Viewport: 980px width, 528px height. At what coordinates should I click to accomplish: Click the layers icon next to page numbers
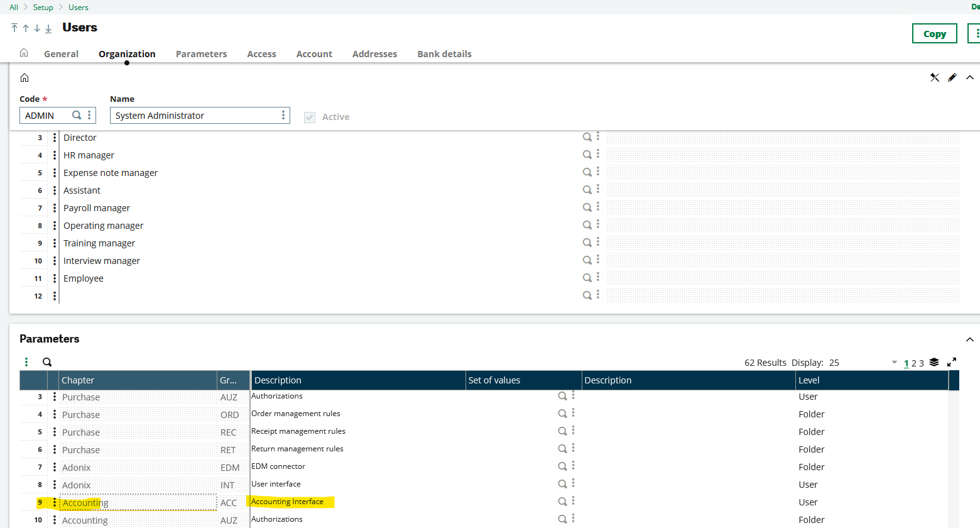coord(934,363)
